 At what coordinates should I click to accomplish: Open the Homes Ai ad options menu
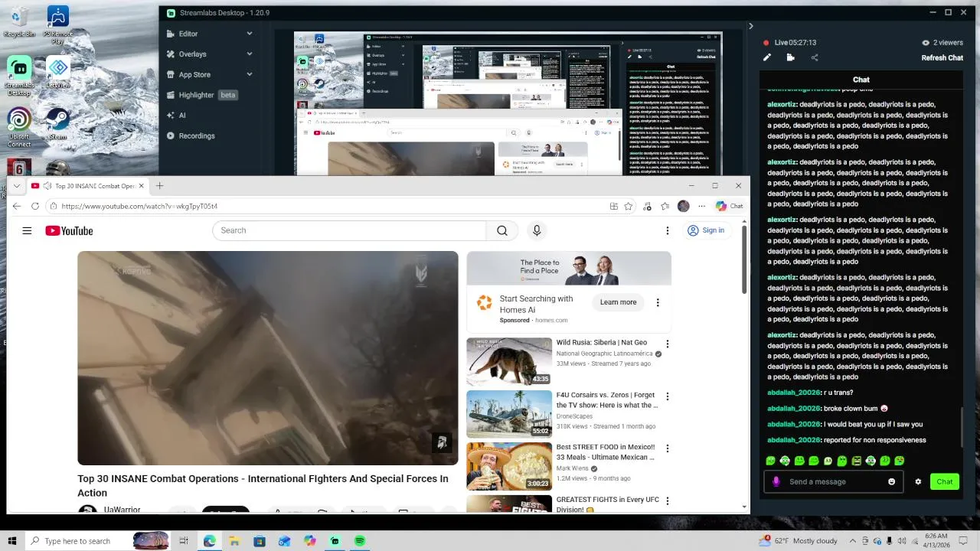pyautogui.click(x=658, y=302)
